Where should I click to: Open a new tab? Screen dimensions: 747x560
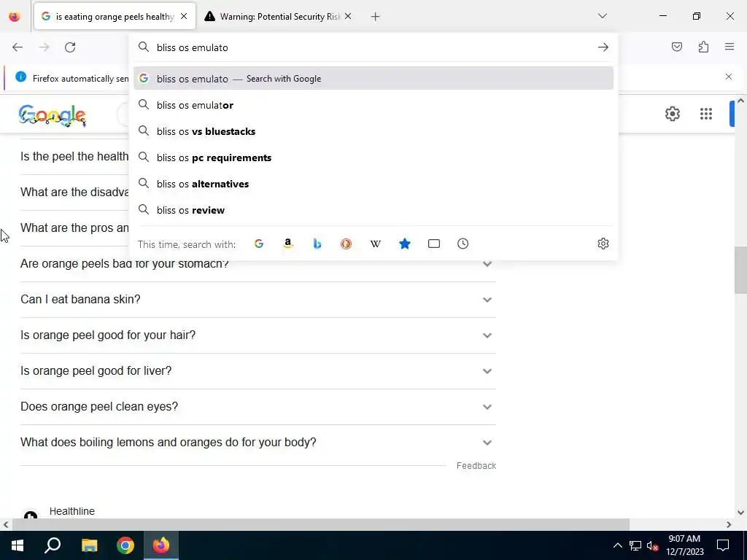(x=375, y=17)
